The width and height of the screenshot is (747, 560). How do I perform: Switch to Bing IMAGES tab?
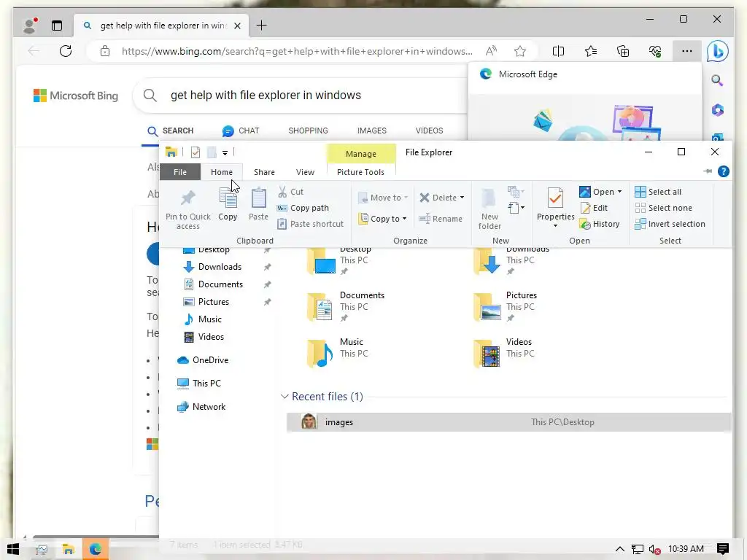[371, 131]
